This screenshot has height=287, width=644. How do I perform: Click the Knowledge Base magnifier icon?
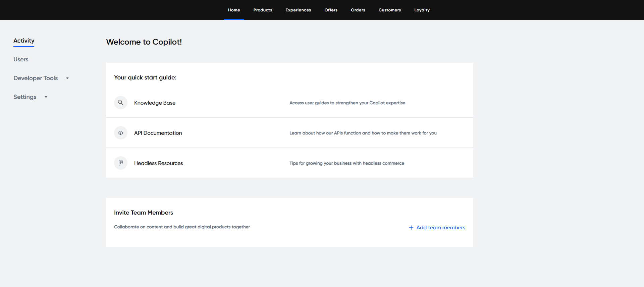pos(121,103)
